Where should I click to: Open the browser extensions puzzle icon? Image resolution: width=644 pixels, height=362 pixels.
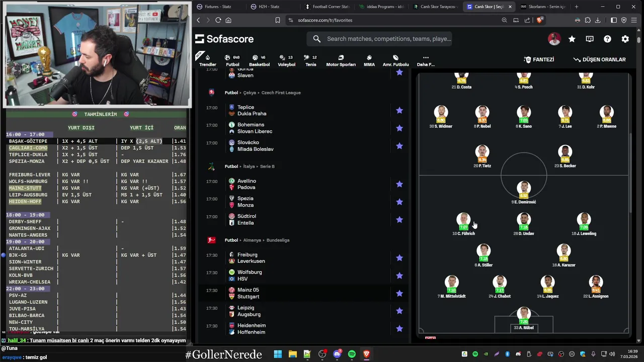[x=587, y=20]
